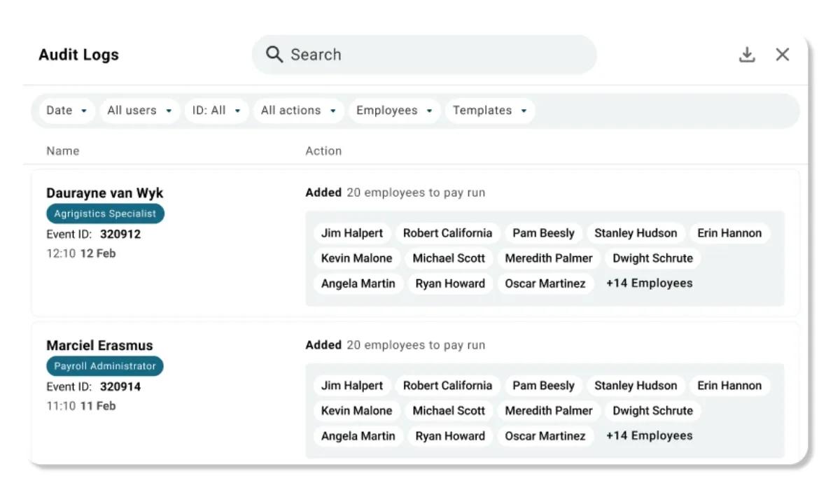Open the All actions filter dropdown
The image size is (840, 504).
298,110
